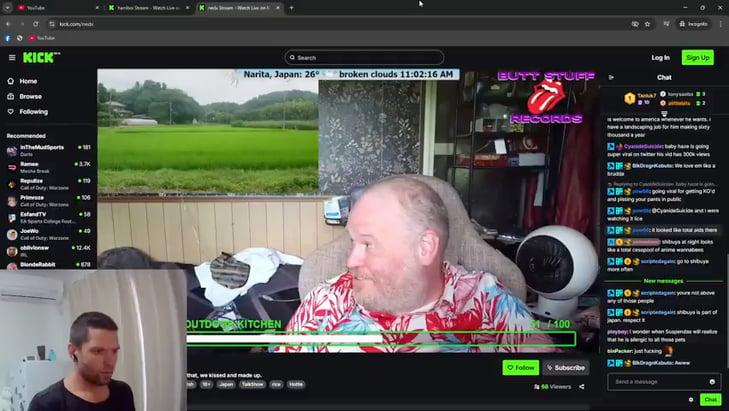Click the Kick search field
This screenshot has width=729, height=411.
[x=364, y=58]
